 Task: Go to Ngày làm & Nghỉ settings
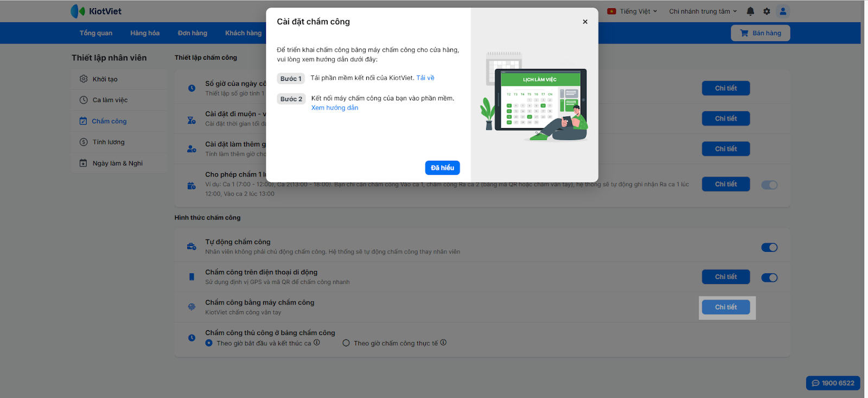(x=119, y=163)
